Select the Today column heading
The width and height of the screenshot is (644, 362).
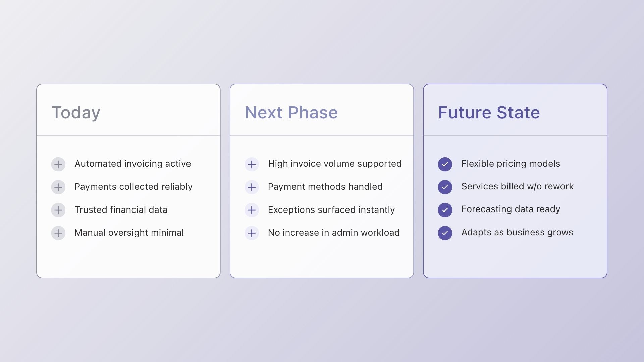76,113
